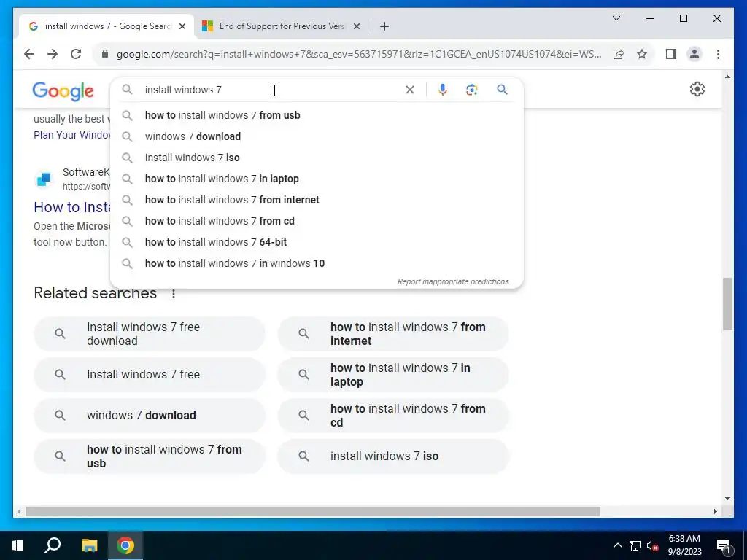Viewport: 747px width, 560px height.
Task: Open related search 'Install windows 7 free'
Action: click(x=149, y=375)
